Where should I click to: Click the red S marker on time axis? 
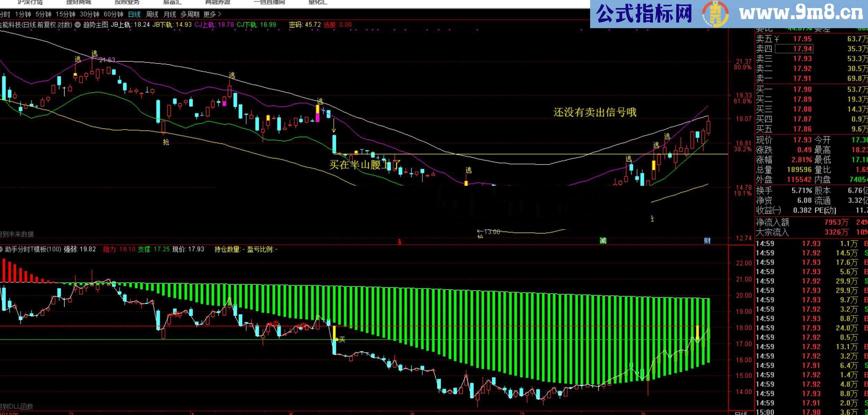tap(399, 242)
